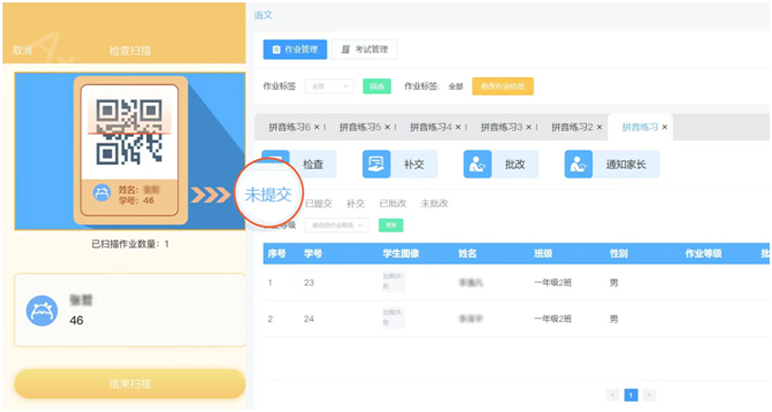Tap 取消 in the scan screen header

[x=22, y=50]
